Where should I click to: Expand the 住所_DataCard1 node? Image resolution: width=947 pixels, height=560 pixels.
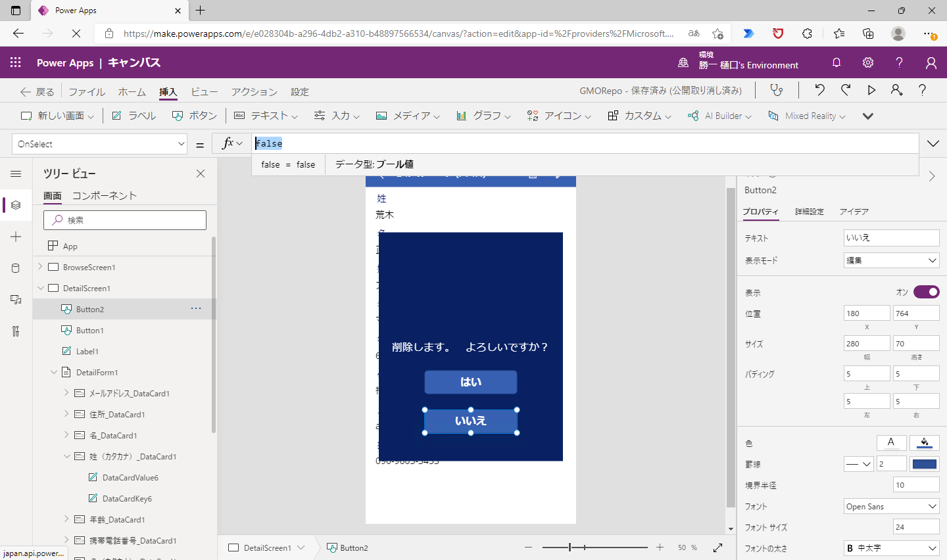coord(66,414)
